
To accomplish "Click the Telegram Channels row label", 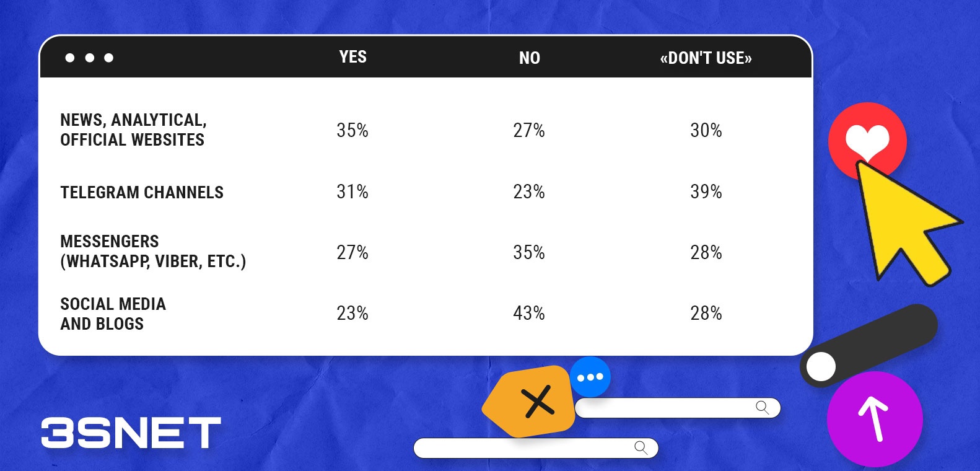I will (x=142, y=192).
